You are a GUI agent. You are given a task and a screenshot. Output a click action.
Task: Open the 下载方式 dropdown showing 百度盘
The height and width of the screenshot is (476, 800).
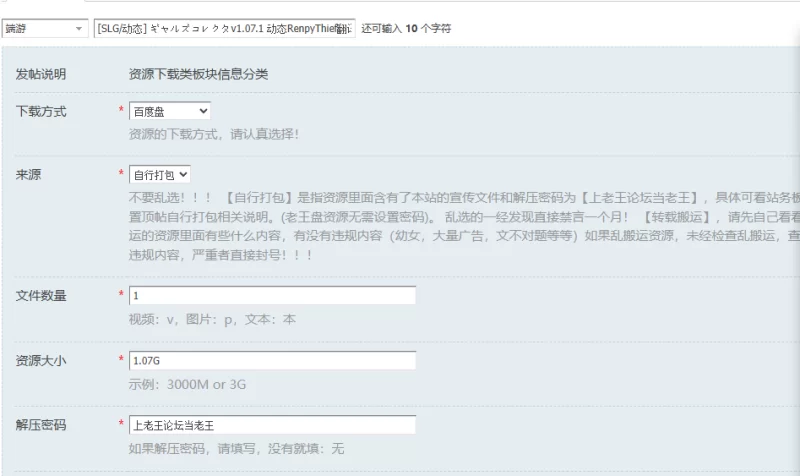coord(170,111)
